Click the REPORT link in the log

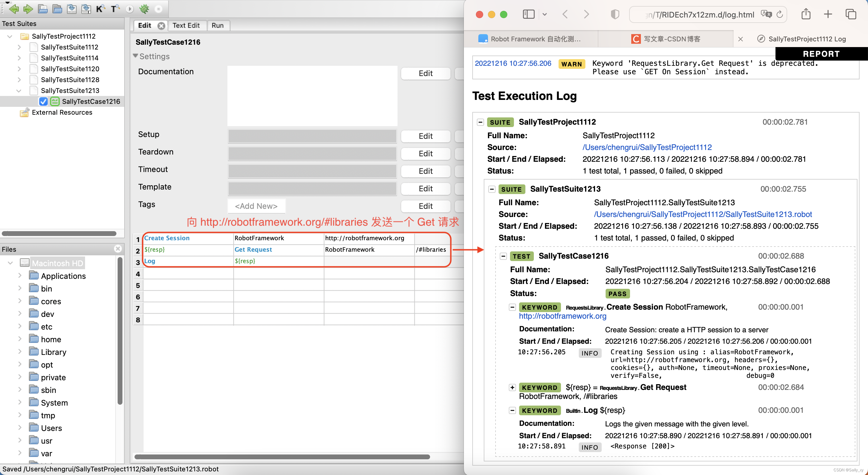(821, 54)
